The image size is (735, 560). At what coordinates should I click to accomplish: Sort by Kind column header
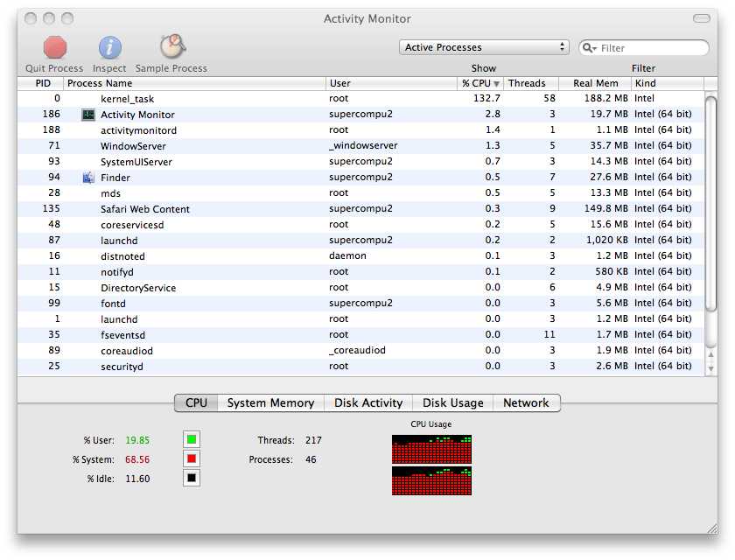[668, 83]
